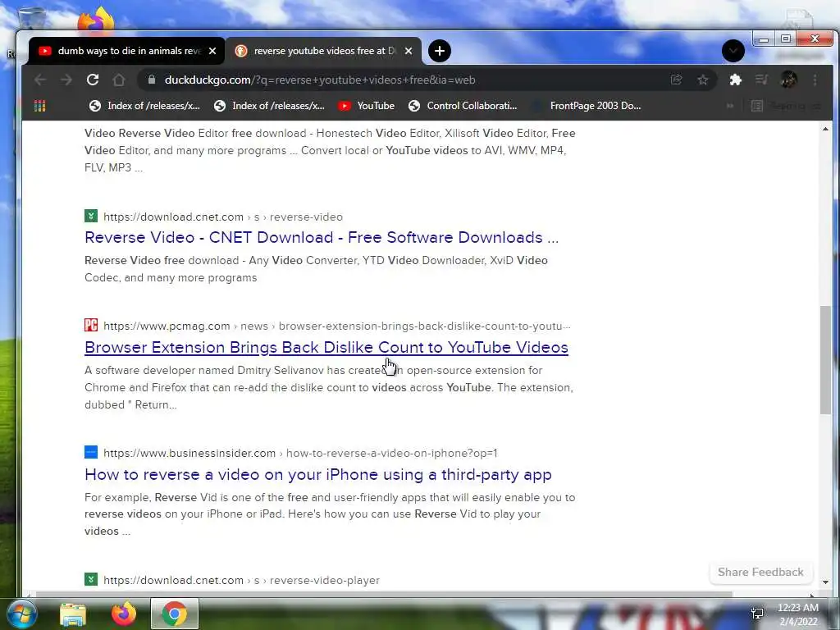Open the profile avatar menu
This screenshot has height=630, width=840.
pos(788,80)
